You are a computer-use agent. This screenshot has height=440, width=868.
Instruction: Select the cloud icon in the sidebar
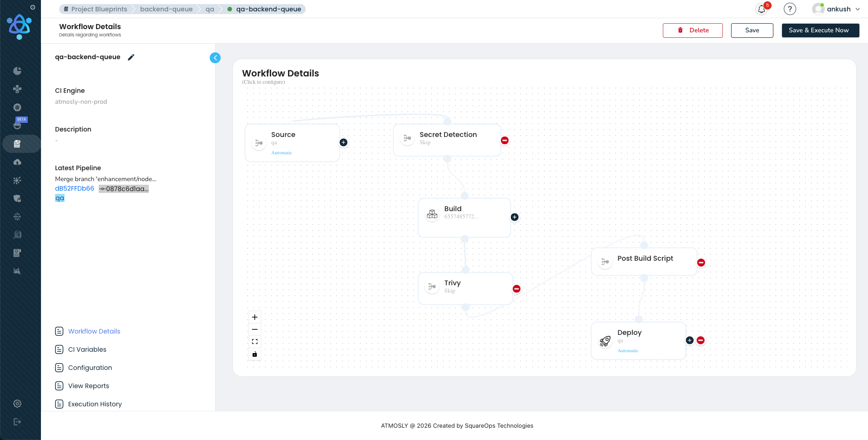17,162
